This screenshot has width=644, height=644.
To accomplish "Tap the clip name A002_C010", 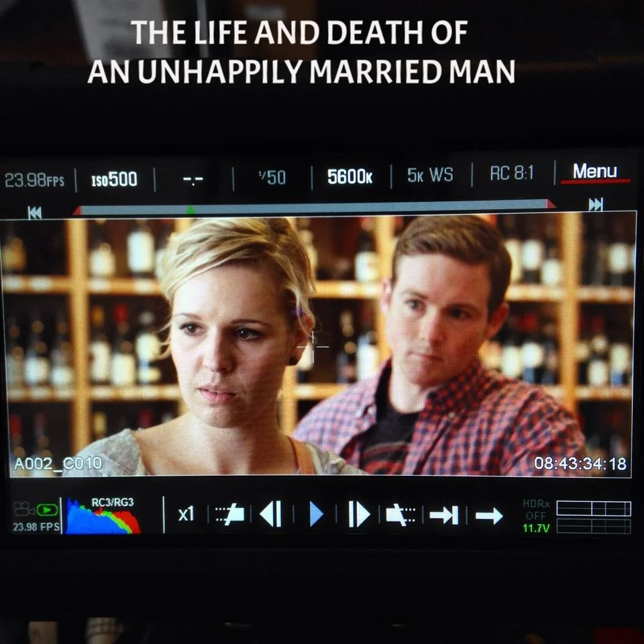I will 58,464.
